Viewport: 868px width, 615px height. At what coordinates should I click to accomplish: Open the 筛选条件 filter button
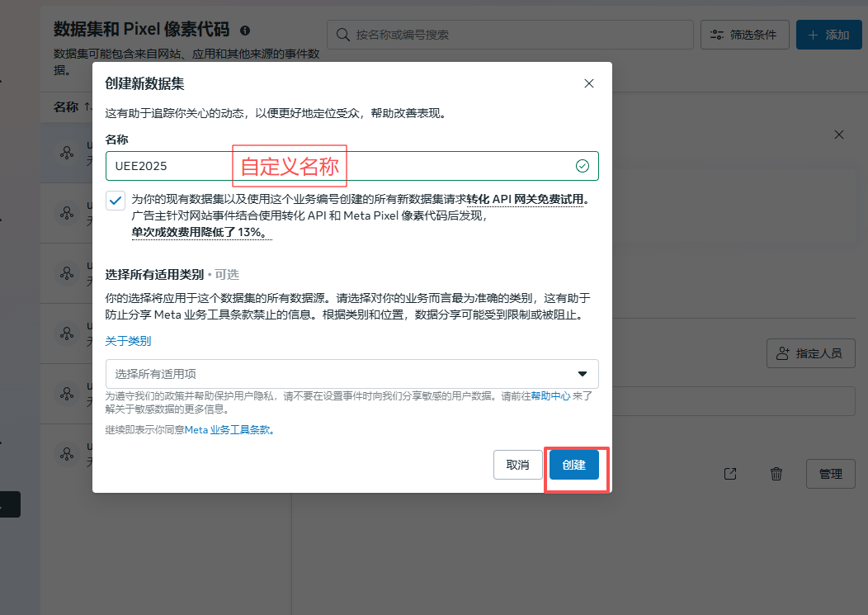[744, 35]
